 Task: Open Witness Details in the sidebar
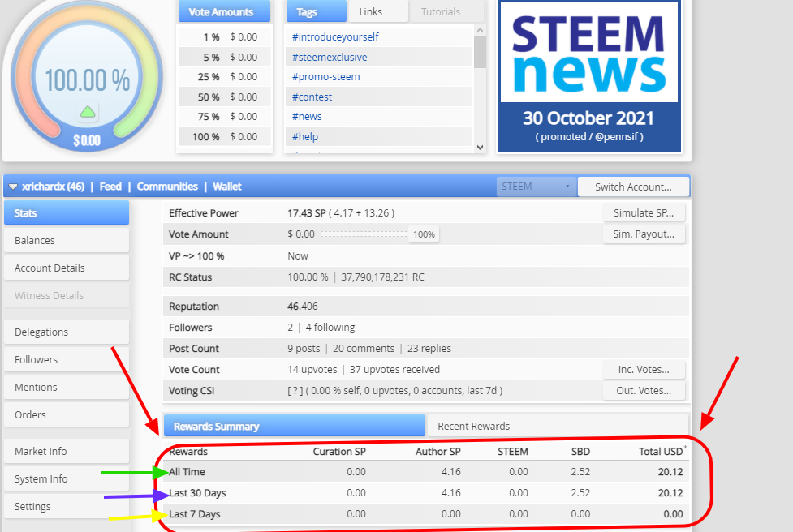pyautogui.click(x=67, y=295)
